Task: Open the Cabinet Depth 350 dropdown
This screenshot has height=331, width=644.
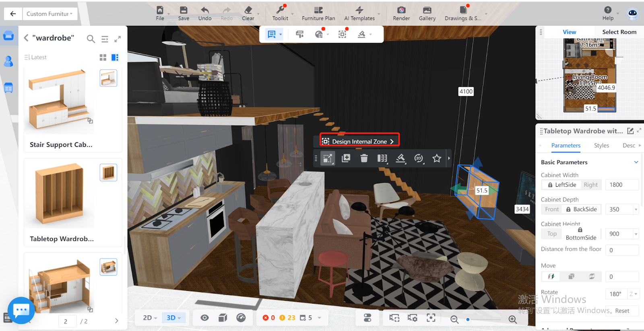Action: tap(636, 210)
